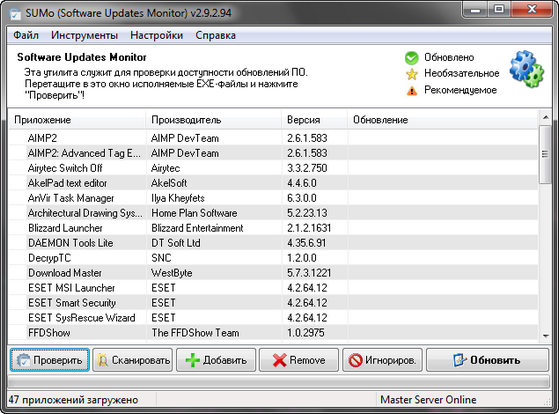Click the green Обновлено checkmark icon
Image resolution: width=559 pixels, height=414 pixels.
(x=411, y=58)
